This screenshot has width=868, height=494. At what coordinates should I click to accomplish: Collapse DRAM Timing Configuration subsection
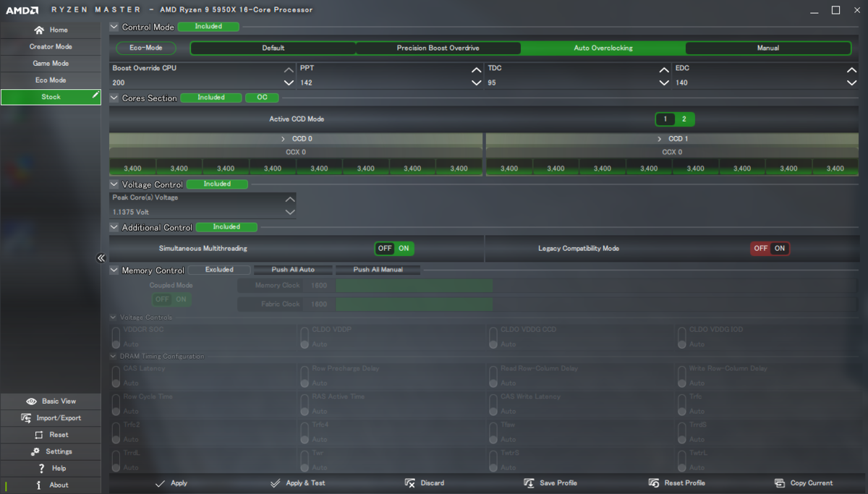coord(113,356)
